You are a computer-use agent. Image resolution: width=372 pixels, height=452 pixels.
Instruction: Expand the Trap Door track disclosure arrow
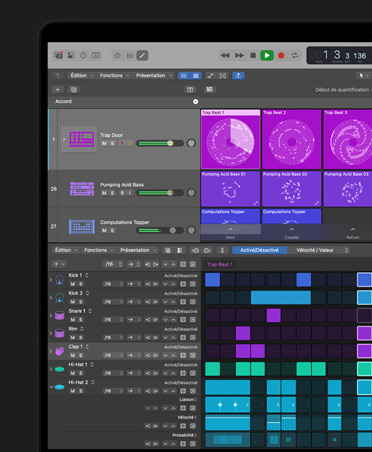[64, 139]
